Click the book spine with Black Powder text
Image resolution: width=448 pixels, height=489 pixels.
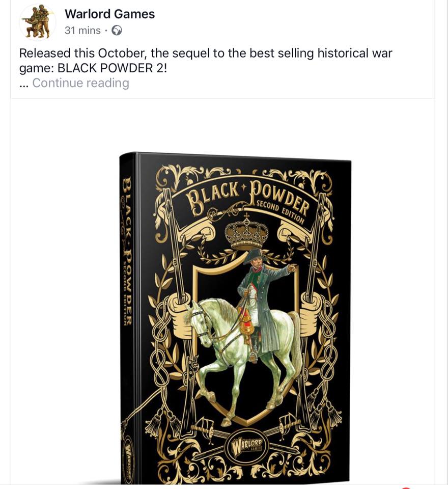tap(128, 318)
